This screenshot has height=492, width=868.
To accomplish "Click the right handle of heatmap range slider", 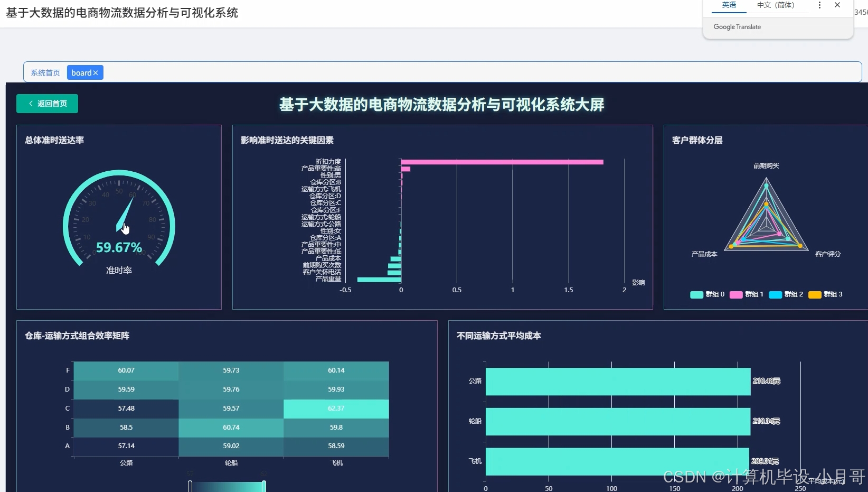I will click(x=263, y=486).
